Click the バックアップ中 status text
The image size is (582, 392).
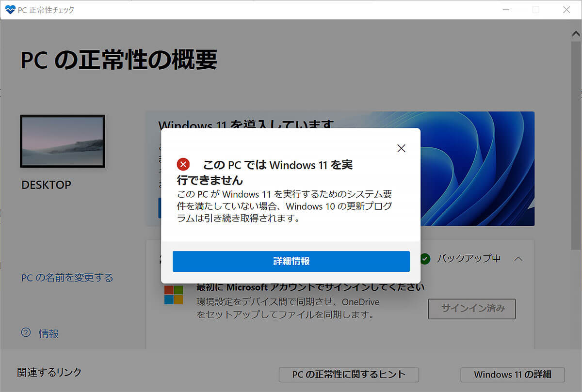469,259
